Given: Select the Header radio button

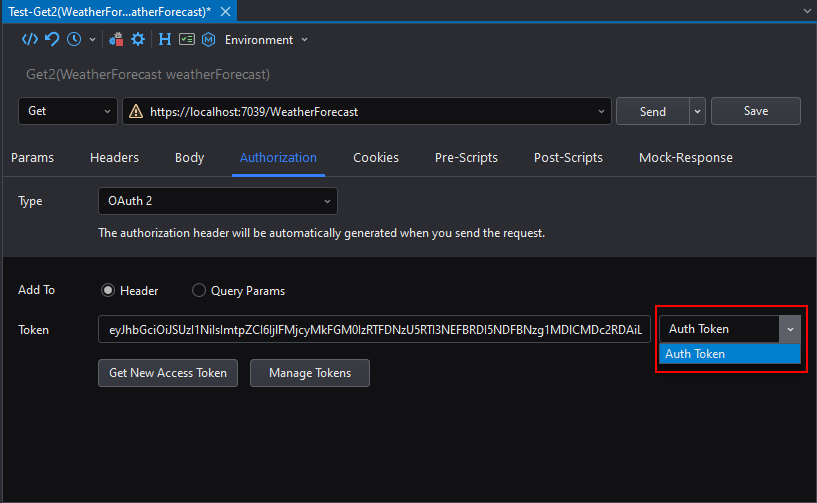Looking at the screenshot, I should 108,290.
